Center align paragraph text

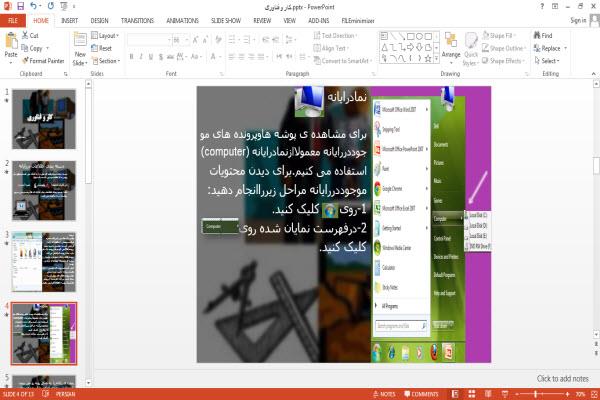pyautogui.click(x=241, y=57)
